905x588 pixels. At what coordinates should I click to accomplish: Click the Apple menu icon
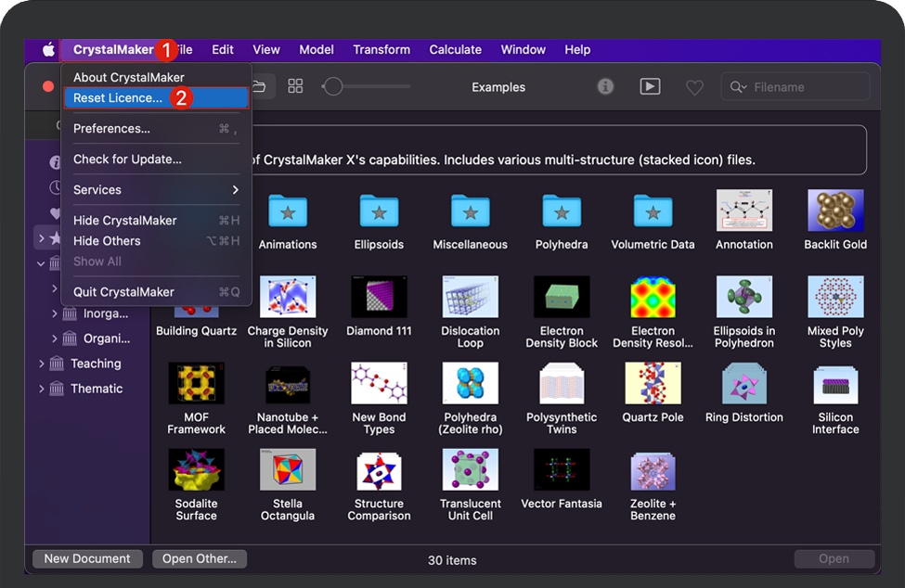48,50
